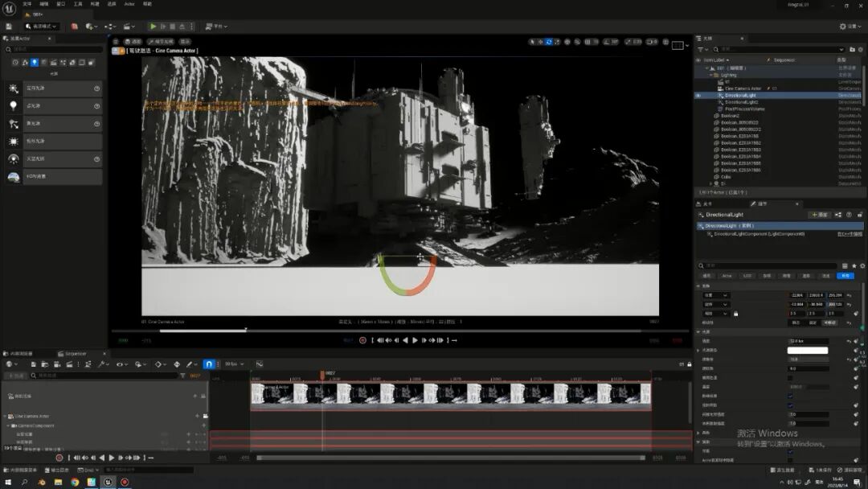868x489 pixels.
Task: Click viewport transport record button
Action: 362,340
